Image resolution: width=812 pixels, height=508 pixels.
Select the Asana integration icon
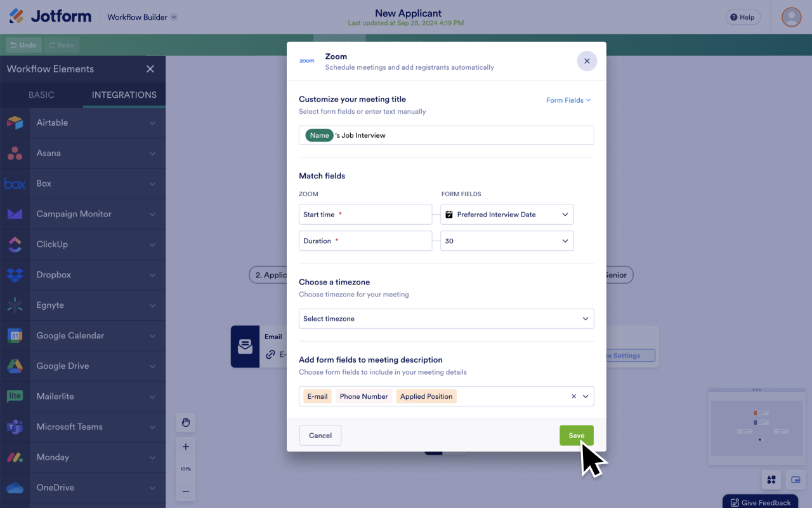point(15,153)
